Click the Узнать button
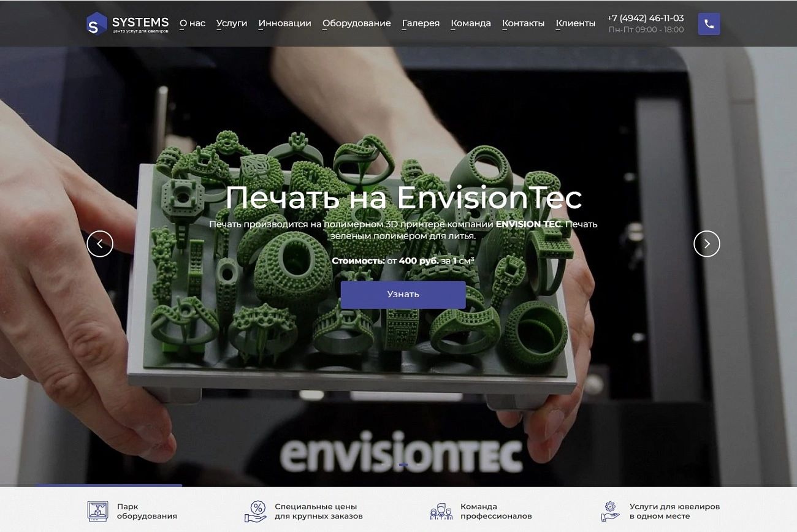This screenshot has width=797, height=532. pyautogui.click(x=403, y=294)
